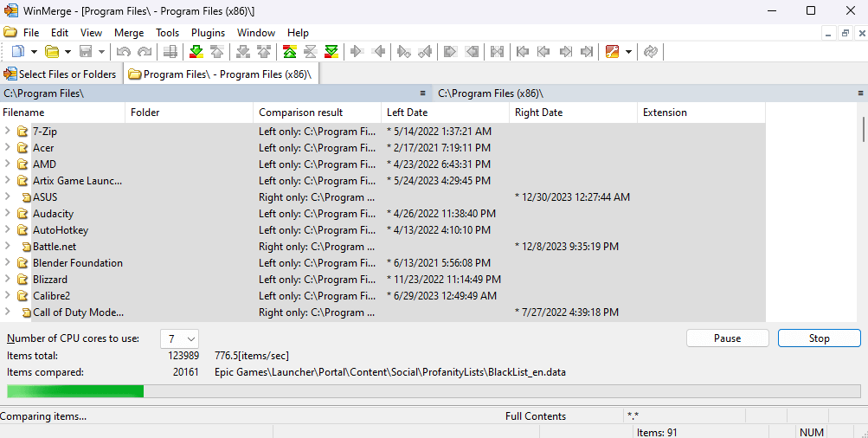The image size is (868, 438).
Task: Click Copy Left and Advance icon
Action: [425, 52]
